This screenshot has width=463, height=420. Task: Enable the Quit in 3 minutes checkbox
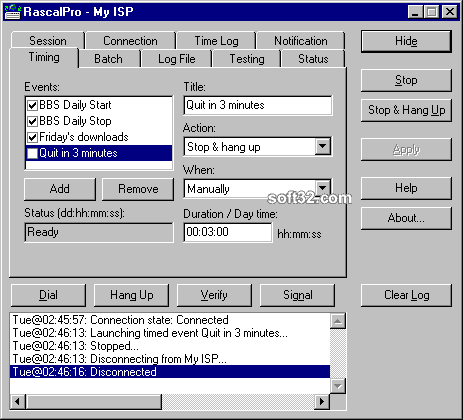coord(32,153)
